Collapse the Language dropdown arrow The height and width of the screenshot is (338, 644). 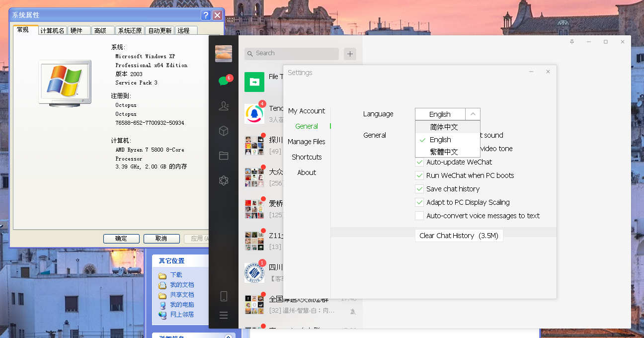[x=473, y=114]
